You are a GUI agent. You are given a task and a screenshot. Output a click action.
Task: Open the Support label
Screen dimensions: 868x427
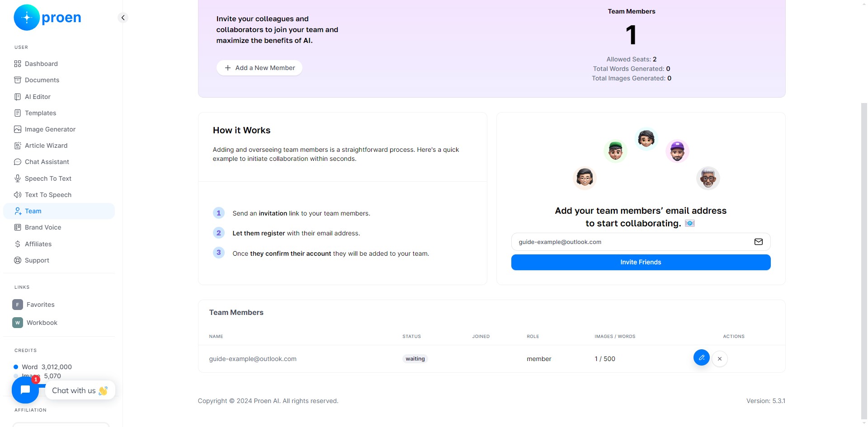37,260
